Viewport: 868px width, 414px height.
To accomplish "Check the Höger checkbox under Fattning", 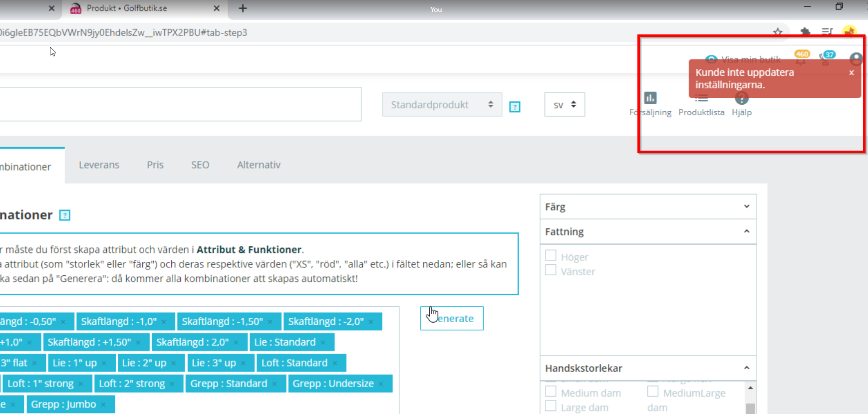I will pyautogui.click(x=551, y=255).
